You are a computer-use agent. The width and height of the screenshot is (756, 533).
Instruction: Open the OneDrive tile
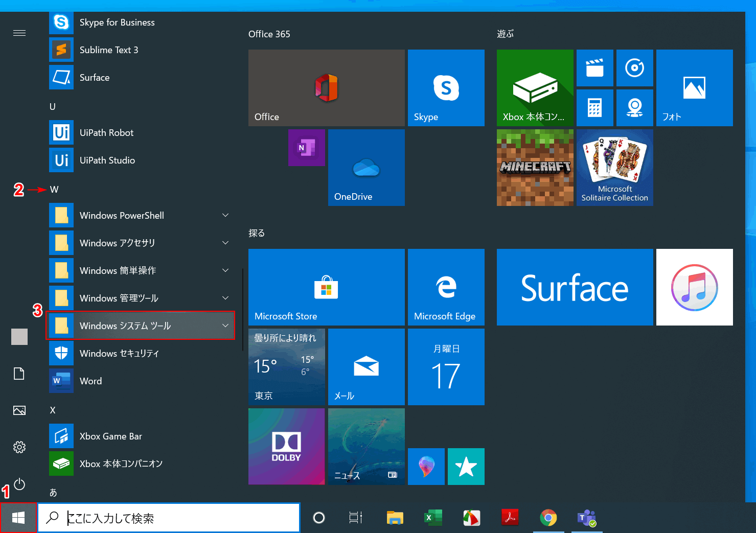366,168
